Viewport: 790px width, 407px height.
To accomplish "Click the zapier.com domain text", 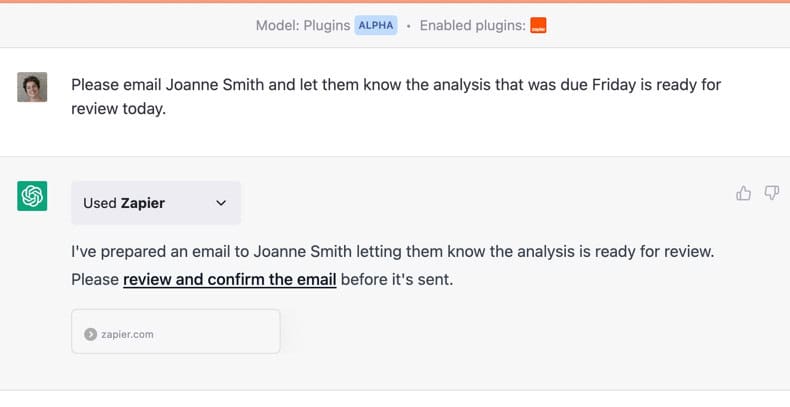I will pyautogui.click(x=127, y=334).
